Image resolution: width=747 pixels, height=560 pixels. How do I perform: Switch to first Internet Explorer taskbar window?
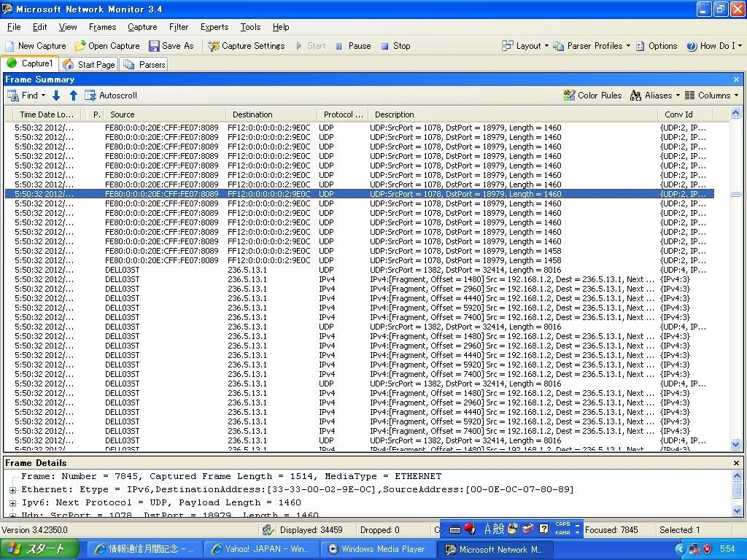tap(144, 550)
